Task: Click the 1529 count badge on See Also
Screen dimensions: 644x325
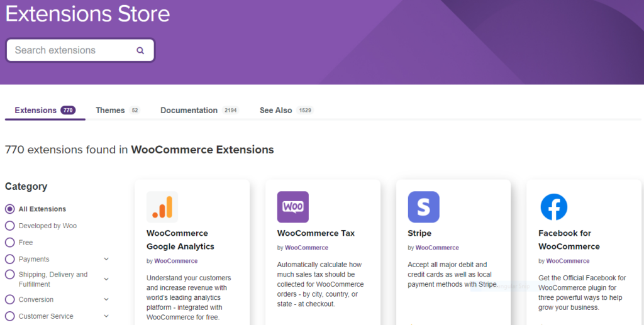Action: pos(305,111)
